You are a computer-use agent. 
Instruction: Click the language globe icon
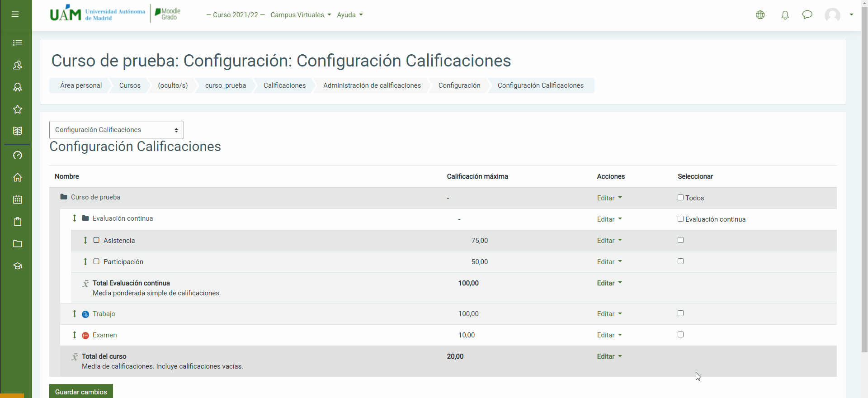coord(760,15)
